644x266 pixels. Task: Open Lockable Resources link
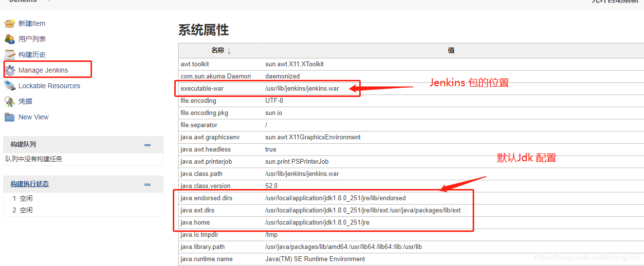(x=49, y=86)
